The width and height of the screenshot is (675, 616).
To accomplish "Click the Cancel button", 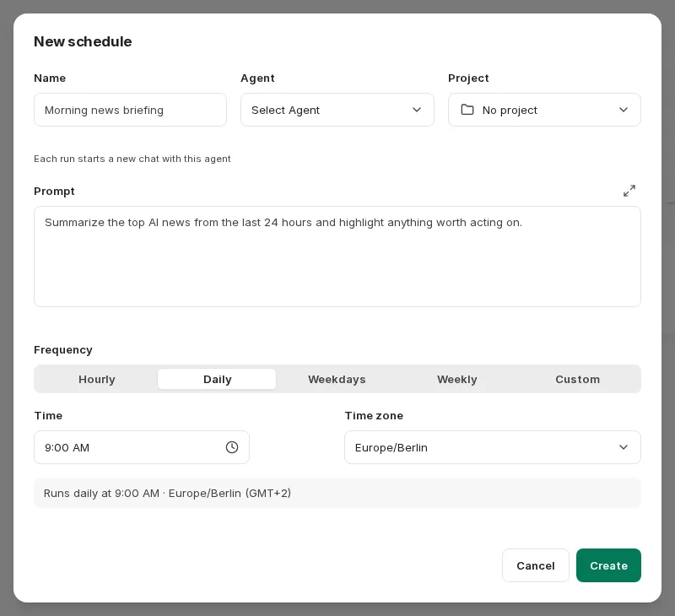I will pyautogui.click(x=536, y=565).
